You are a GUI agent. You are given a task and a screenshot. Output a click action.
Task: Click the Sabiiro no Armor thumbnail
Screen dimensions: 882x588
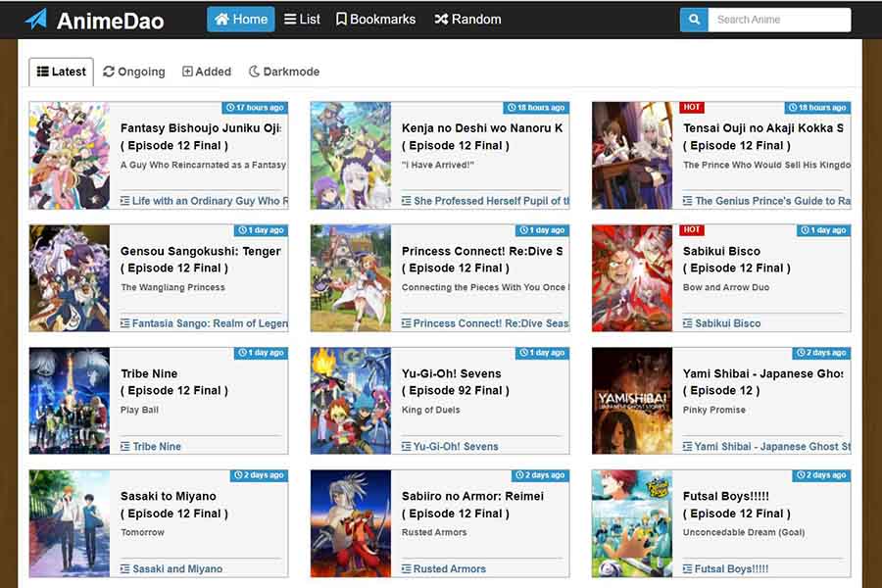pyautogui.click(x=351, y=523)
